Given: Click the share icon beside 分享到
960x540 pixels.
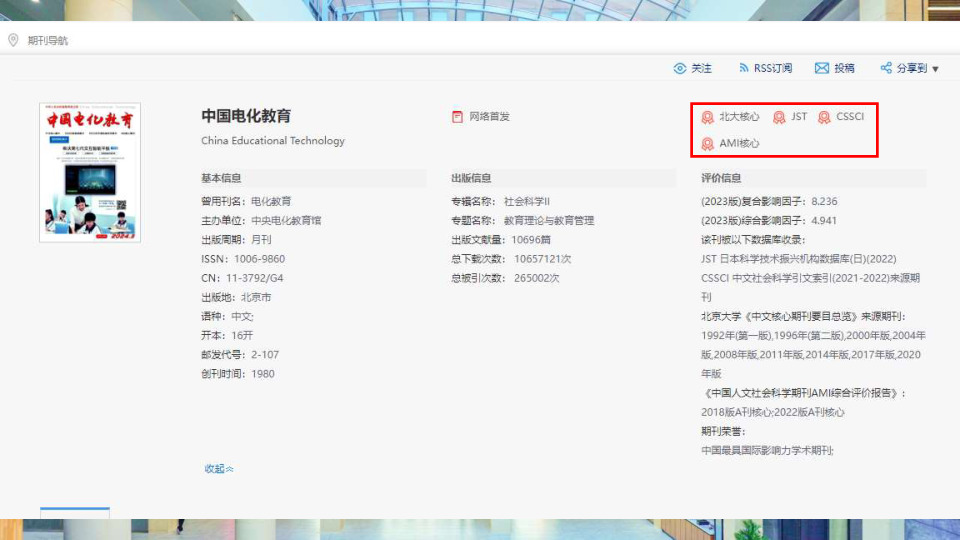Looking at the screenshot, I should [886, 68].
